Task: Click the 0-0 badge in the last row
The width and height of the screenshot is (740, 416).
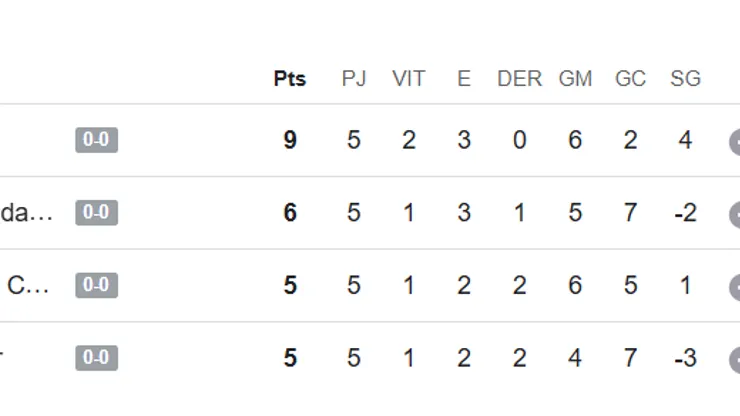Action: (x=96, y=358)
